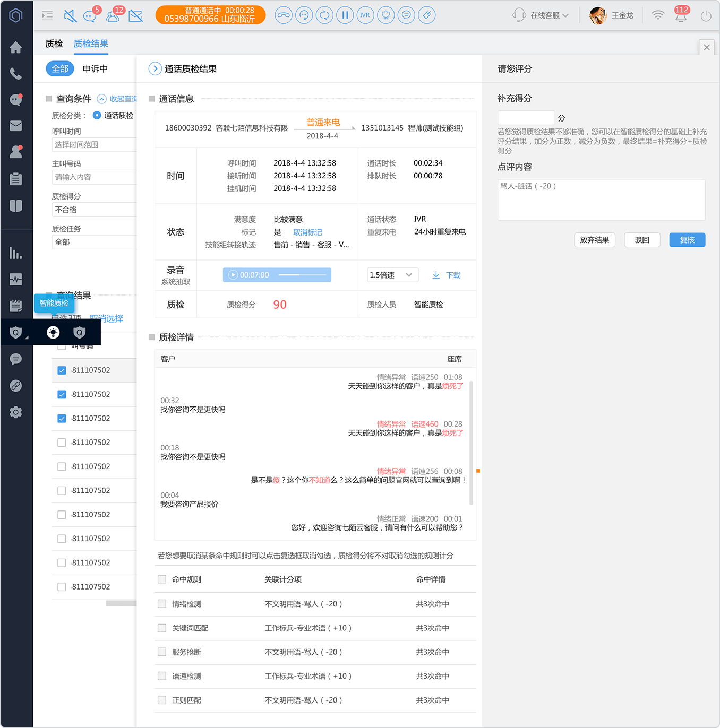Open the notification bell with badge 112
This screenshot has width=720, height=728.
pyautogui.click(x=681, y=15)
